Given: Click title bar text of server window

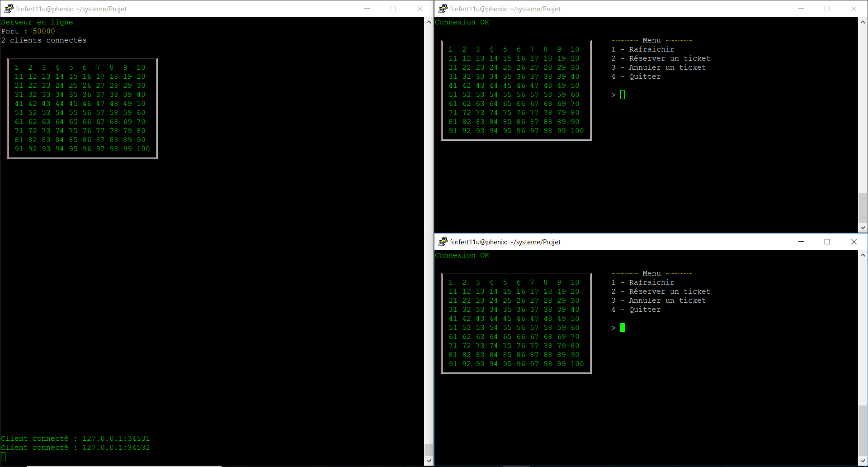Looking at the screenshot, I should pyautogui.click(x=71, y=9).
